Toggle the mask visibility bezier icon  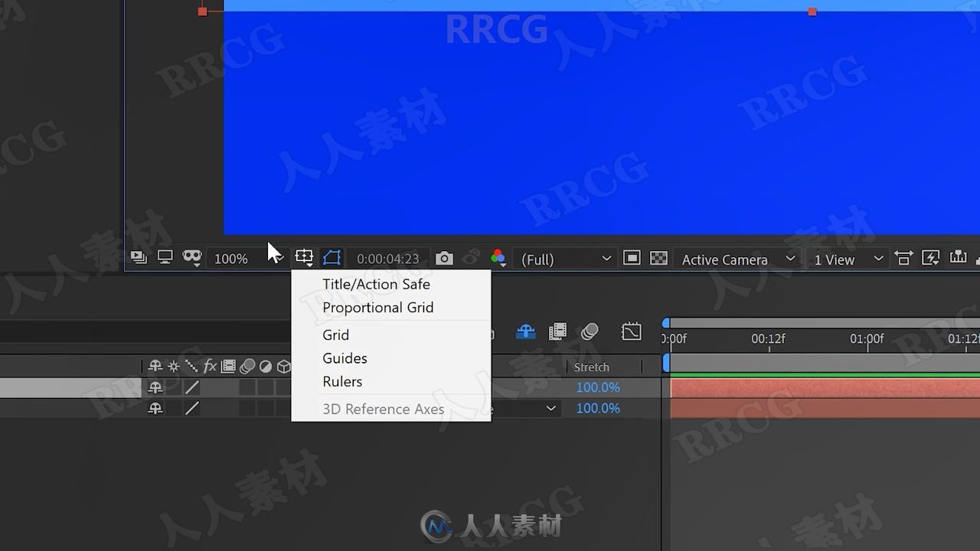click(332, 258)
